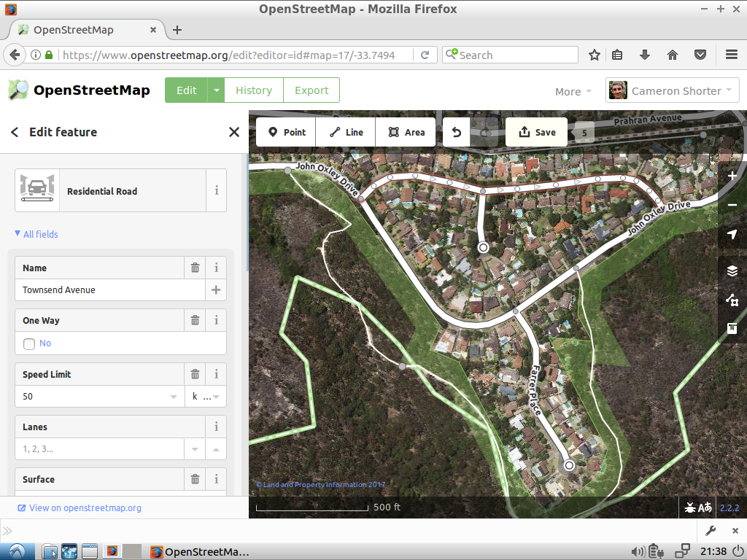Open a new browser tab
The height and width of the screenshot is (560, 747).
tap(177, 30)
